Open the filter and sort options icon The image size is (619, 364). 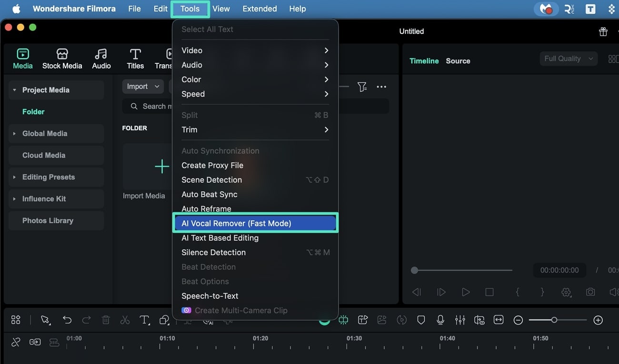click(362, 87)
